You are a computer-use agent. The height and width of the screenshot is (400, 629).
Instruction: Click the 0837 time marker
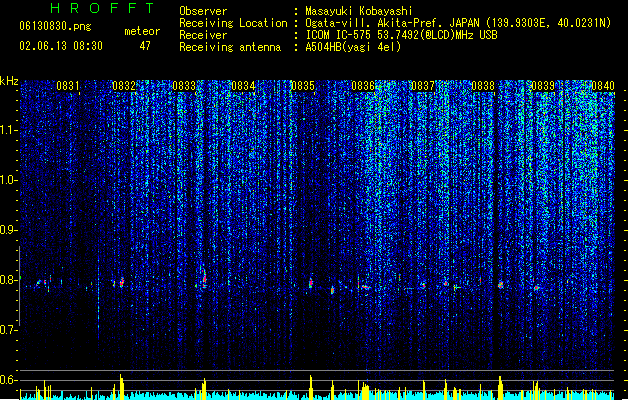[423, 86]
